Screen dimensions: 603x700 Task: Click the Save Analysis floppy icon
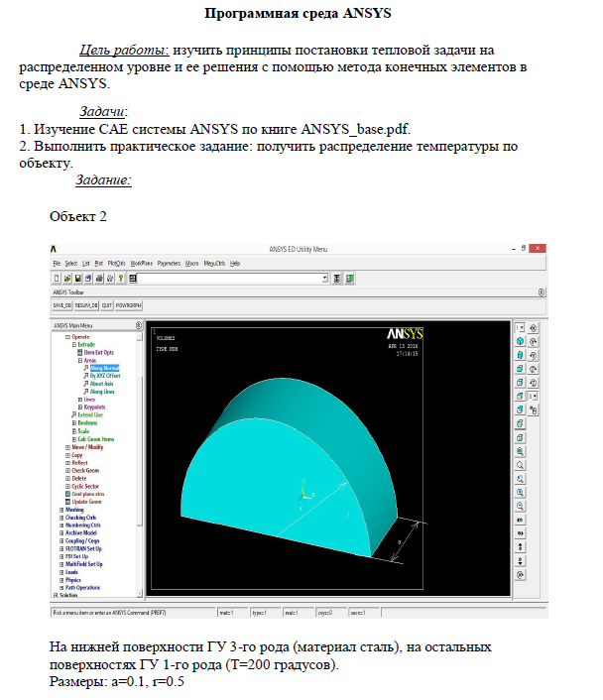(x=77, y=279)
